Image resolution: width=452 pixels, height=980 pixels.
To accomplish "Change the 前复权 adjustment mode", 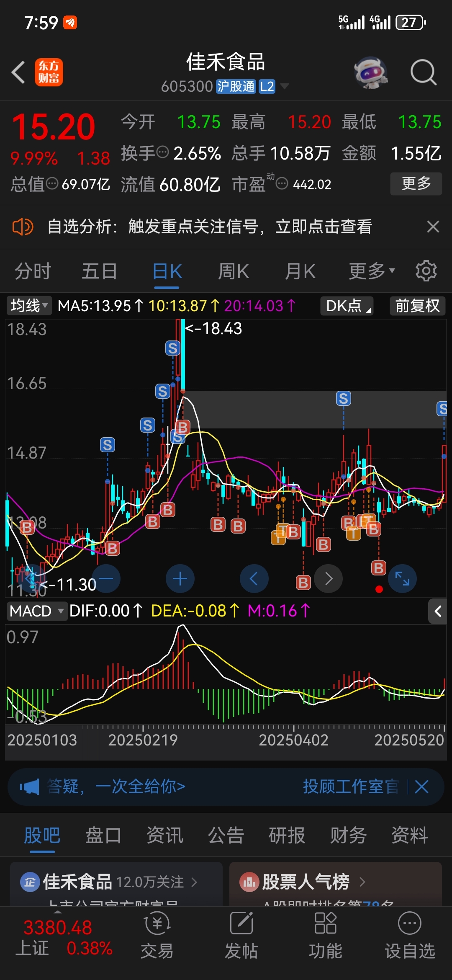I will (417, 305).
